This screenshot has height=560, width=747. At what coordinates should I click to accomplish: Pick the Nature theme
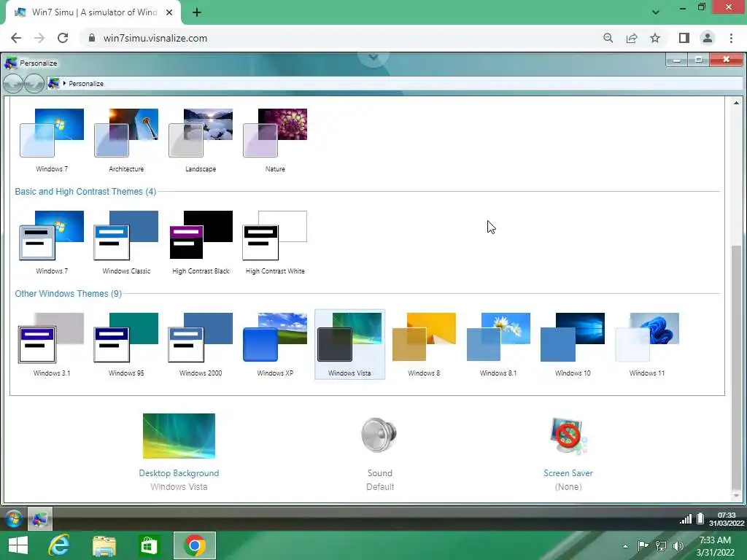[275, 140]
